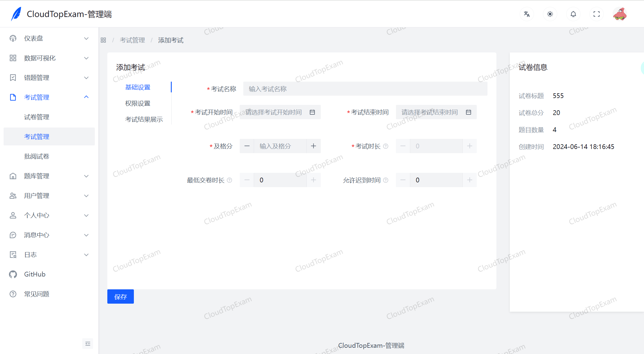Increase 及格分 using the plus stepper

(313, 146)
